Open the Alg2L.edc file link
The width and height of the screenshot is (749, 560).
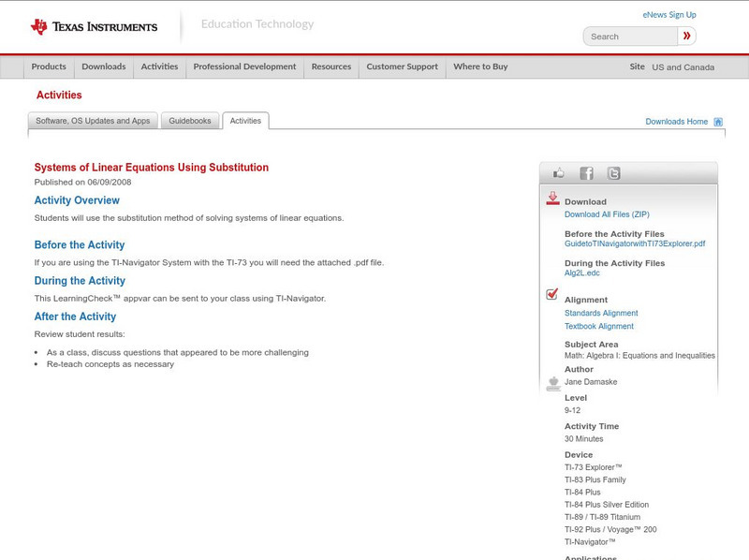581,273
